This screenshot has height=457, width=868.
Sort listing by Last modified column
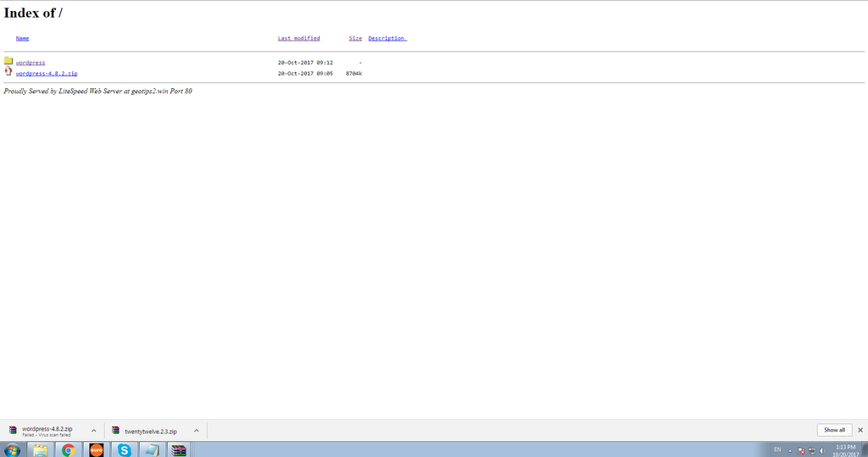click(x=299, y=38)
